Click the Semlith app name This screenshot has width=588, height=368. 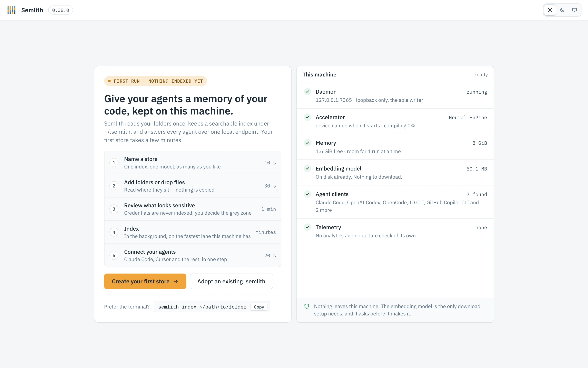point(32,10)
